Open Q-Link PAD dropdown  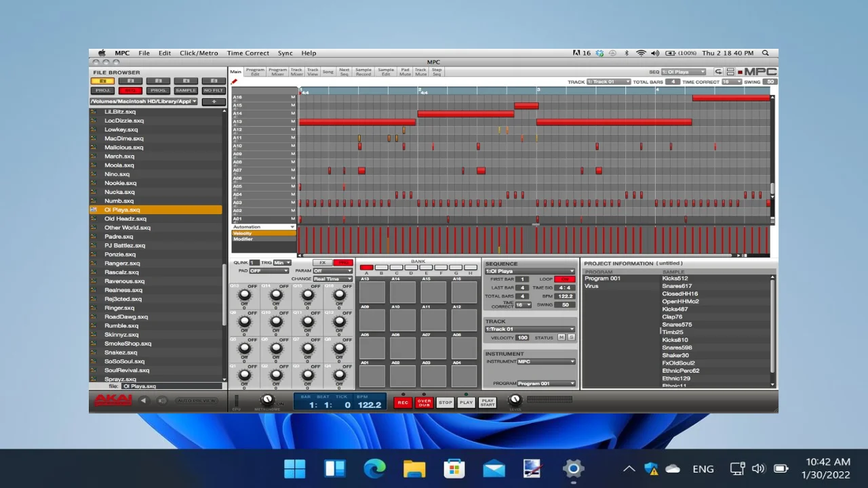(x=269, y=271)
